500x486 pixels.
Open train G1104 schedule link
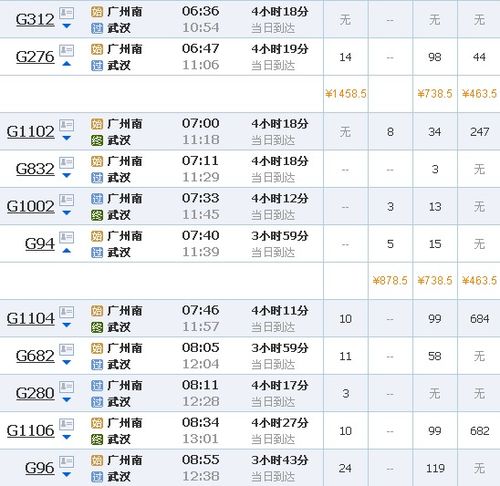click(30, 318)
